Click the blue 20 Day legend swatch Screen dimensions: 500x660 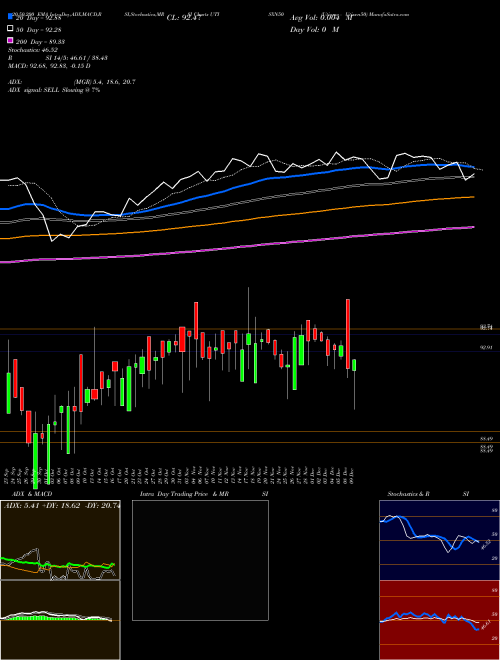[x=10, y=17]
